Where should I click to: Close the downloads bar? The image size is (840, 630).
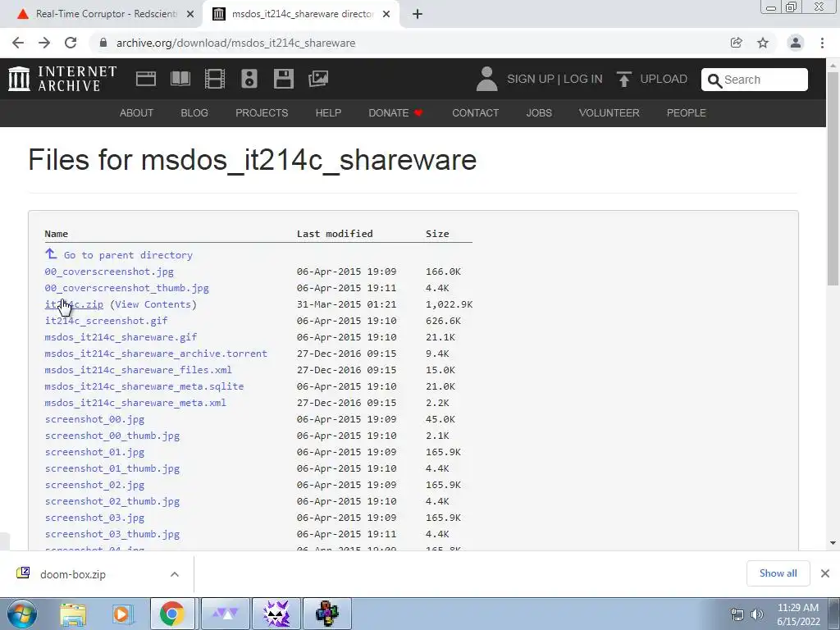[x=825, y=573]
